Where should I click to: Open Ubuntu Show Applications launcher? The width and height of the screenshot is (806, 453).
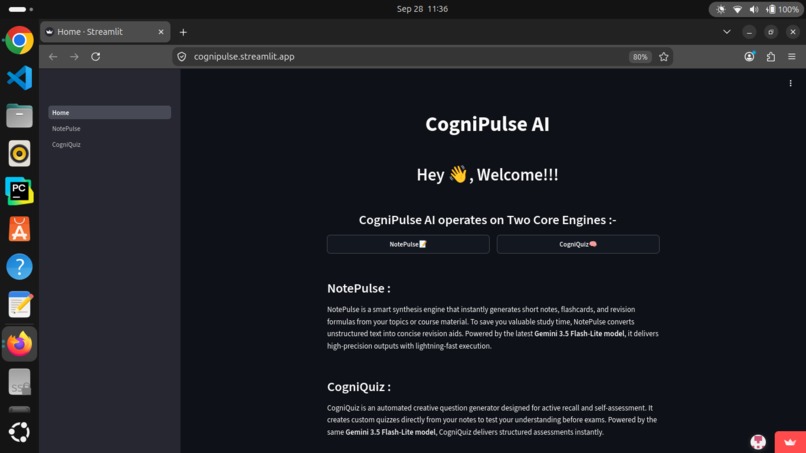point(20,432)
